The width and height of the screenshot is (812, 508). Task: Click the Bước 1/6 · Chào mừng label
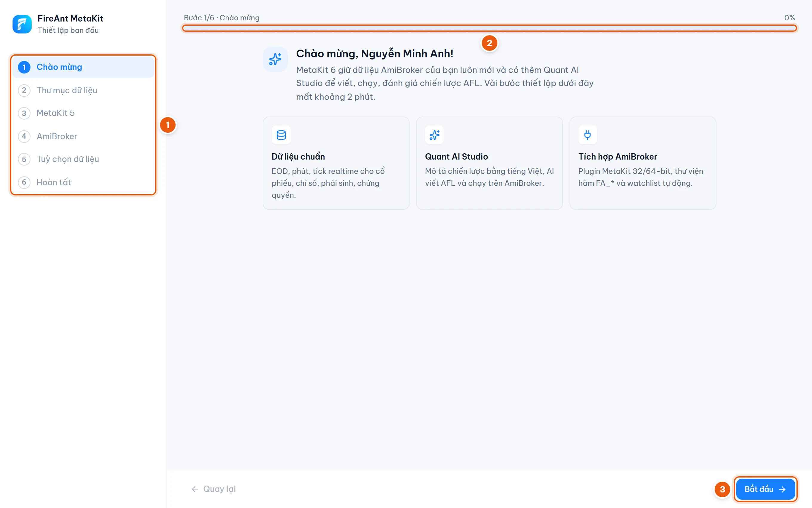pyautogui.click(x=222, y=18)
